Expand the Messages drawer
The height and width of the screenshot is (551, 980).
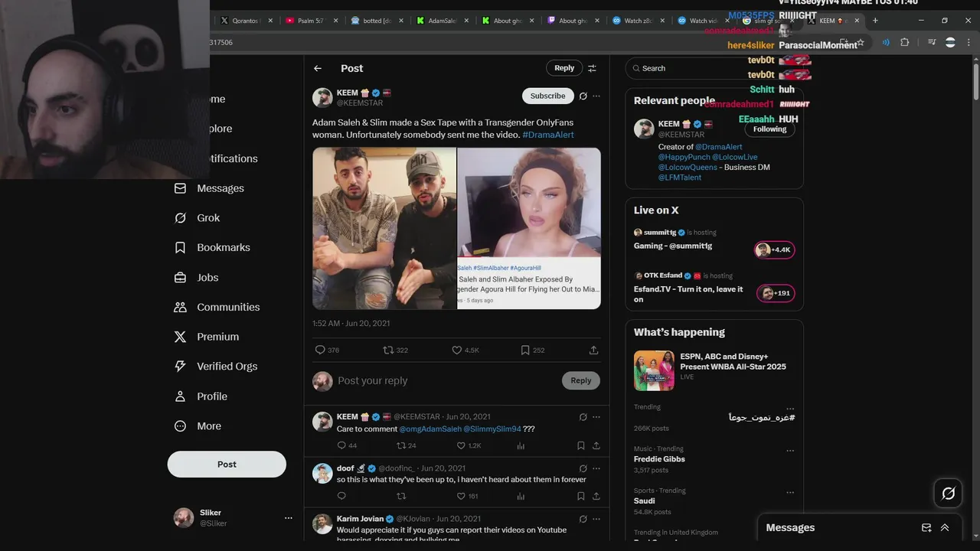(945, 527)
